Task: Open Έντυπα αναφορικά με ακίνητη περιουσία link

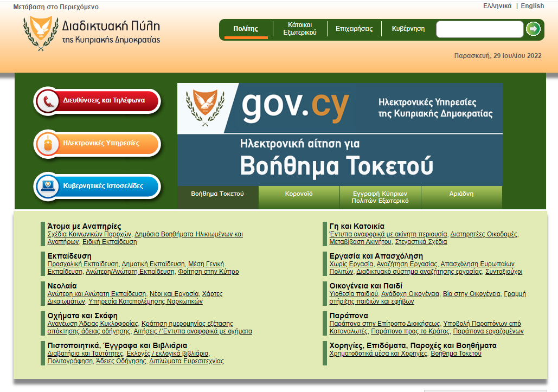Action: [388, 234]
